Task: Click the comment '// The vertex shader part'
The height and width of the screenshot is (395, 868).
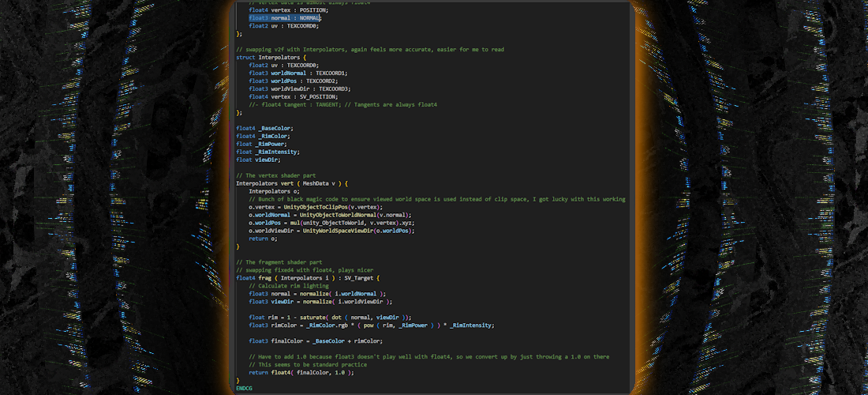Action: coord(275,175)
